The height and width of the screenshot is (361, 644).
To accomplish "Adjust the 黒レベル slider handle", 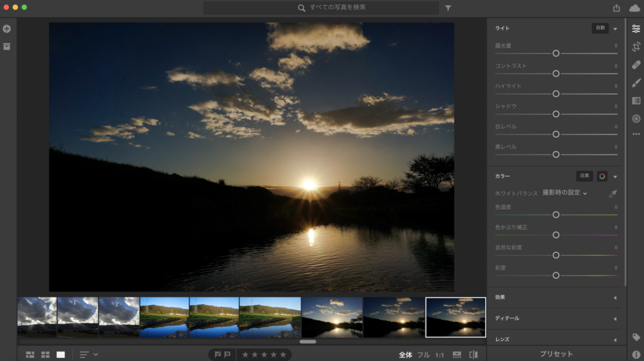I will 556,155.
